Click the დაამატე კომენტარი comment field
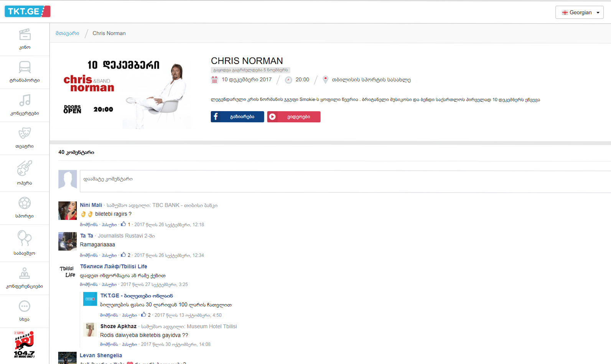Image resolution: width=611 pixels, height=364 pixels. tap(345, 181)
